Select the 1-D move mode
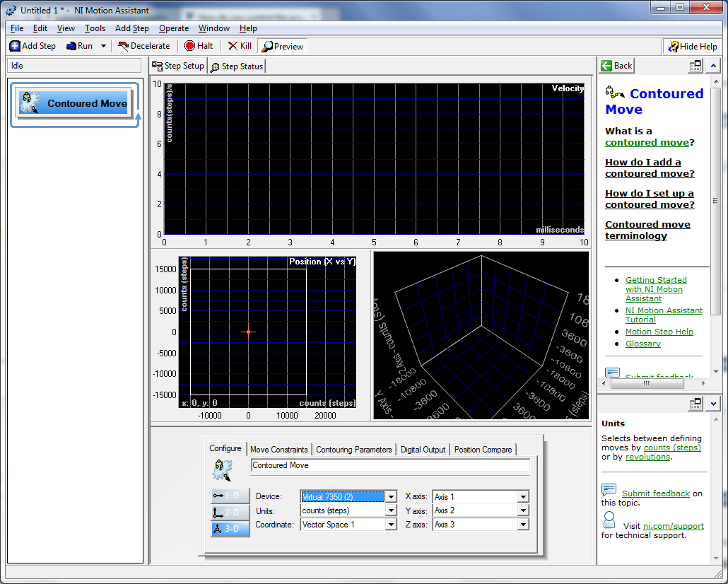The height and width of the screenshot is (584, 728). pyautogui.click(x=230, y=496)
